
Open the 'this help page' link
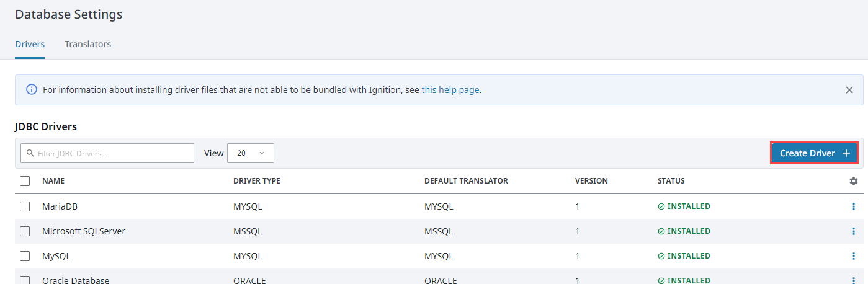coord(450,90)
